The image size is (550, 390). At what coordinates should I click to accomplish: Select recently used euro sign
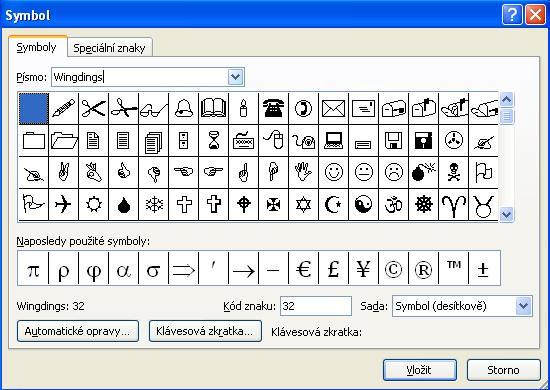(x=303, y=268)
